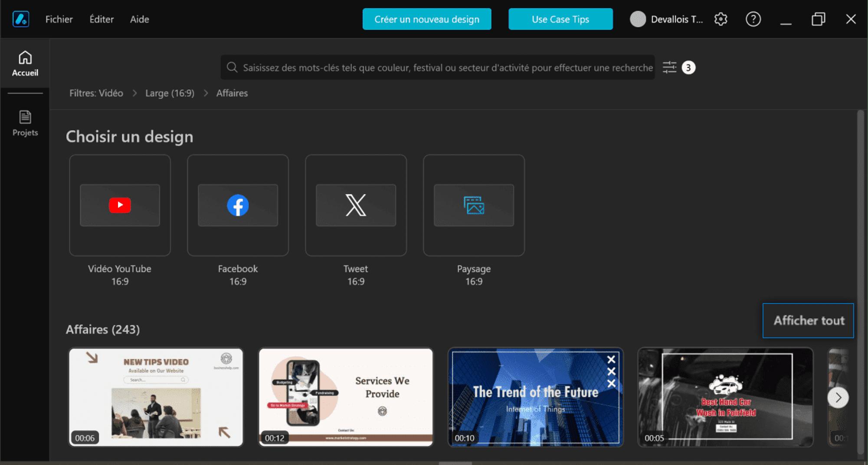Open Services We Provide template
The image size is (868, 465).
click(346, 397)
